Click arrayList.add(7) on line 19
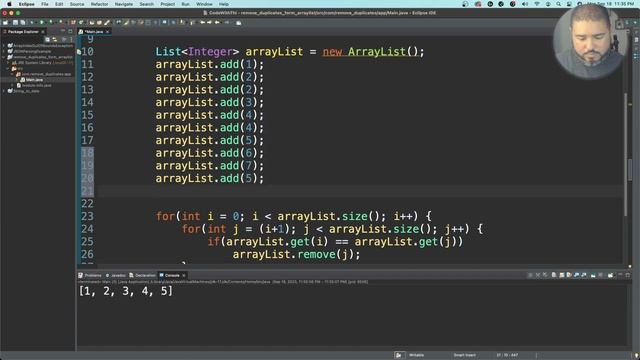 click(x=210, y=166)
